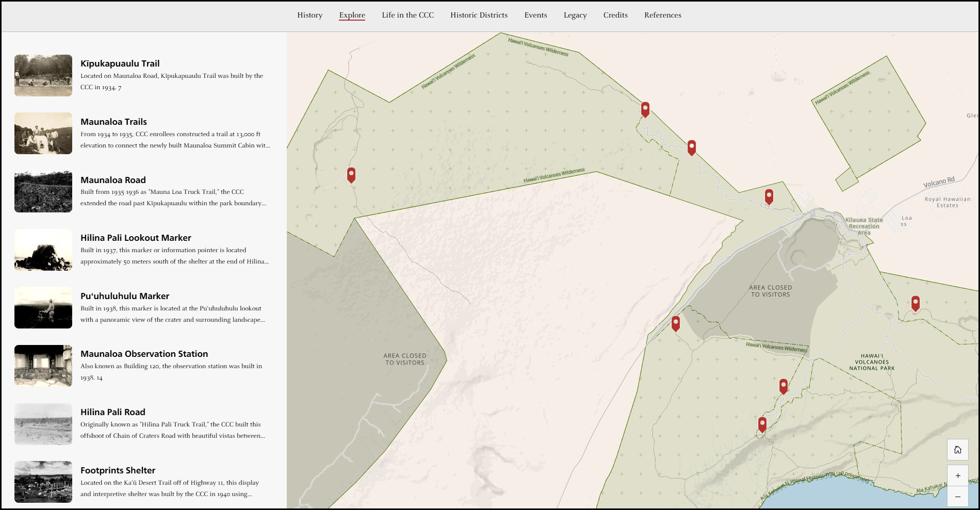Open the History tab
Image resolution: width=980 pixels, height=510 pixels.
(309, 15)
